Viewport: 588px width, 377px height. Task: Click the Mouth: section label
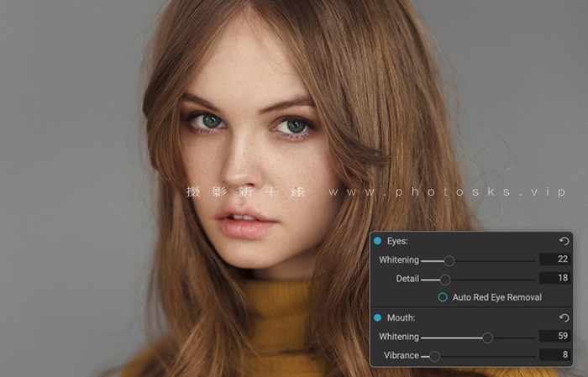click(401, 317)
